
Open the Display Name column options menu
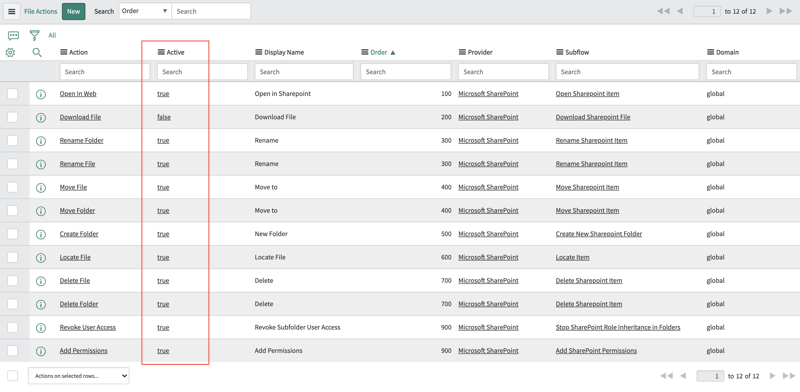point(259,52)
